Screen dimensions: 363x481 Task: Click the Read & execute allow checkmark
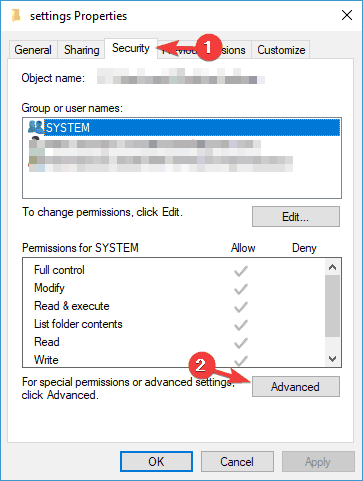pyautogui.click(x=241, y=307)
